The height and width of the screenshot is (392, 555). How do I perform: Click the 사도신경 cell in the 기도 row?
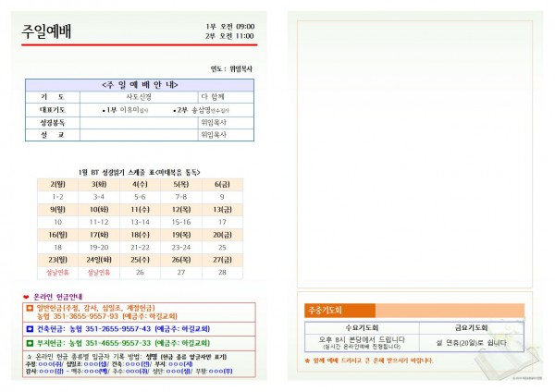pyautogui.click(x=139, y=96)
